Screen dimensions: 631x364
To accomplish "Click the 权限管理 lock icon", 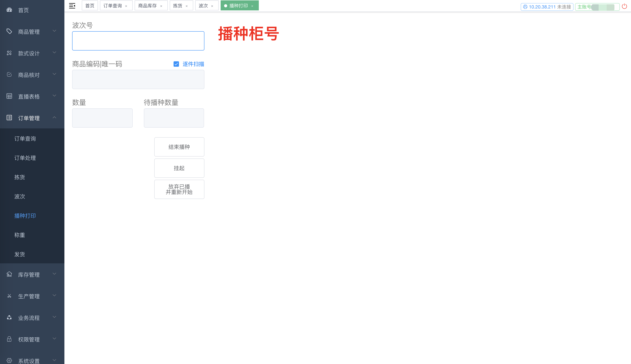I will 9,339.
